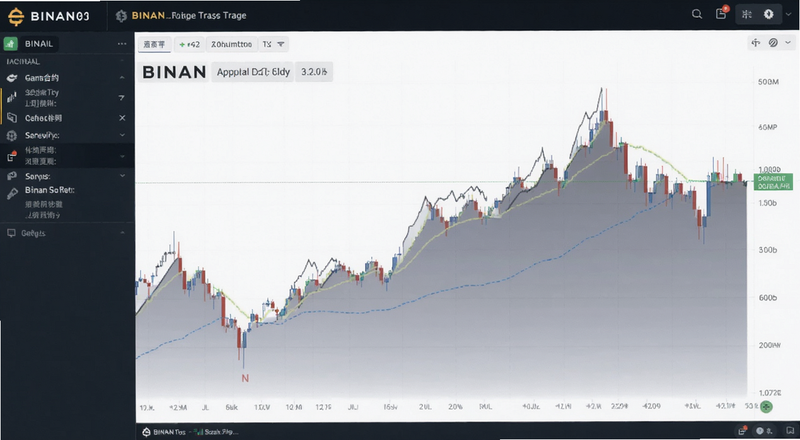Select the Cehoc sidebar item label
Image resolution: width=800 pixels, height=440 pixels.
click(43, 118)
